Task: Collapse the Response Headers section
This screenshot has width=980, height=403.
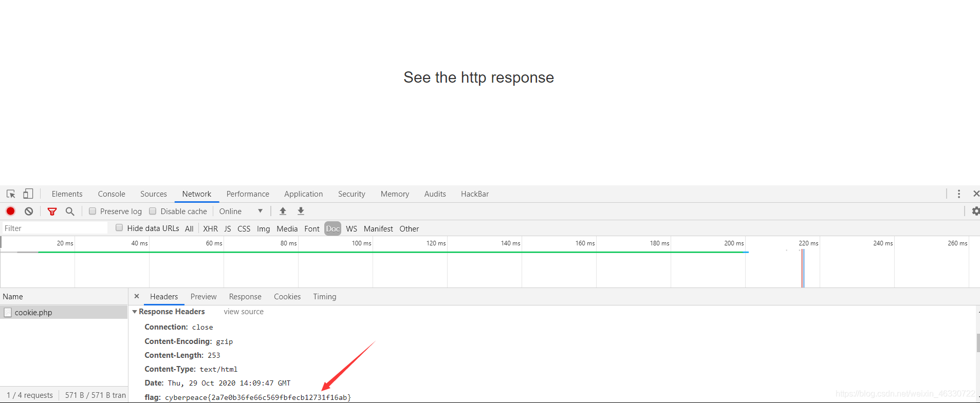Action: click(135, 312)
